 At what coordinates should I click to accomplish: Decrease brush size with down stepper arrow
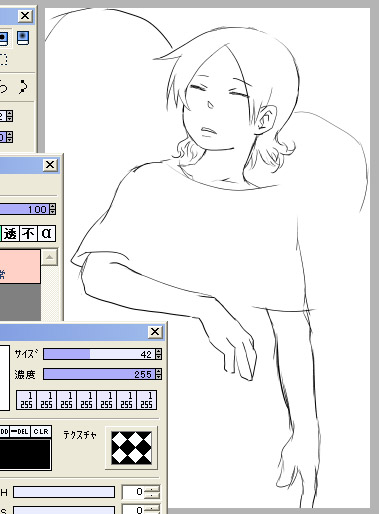point(159,357)
